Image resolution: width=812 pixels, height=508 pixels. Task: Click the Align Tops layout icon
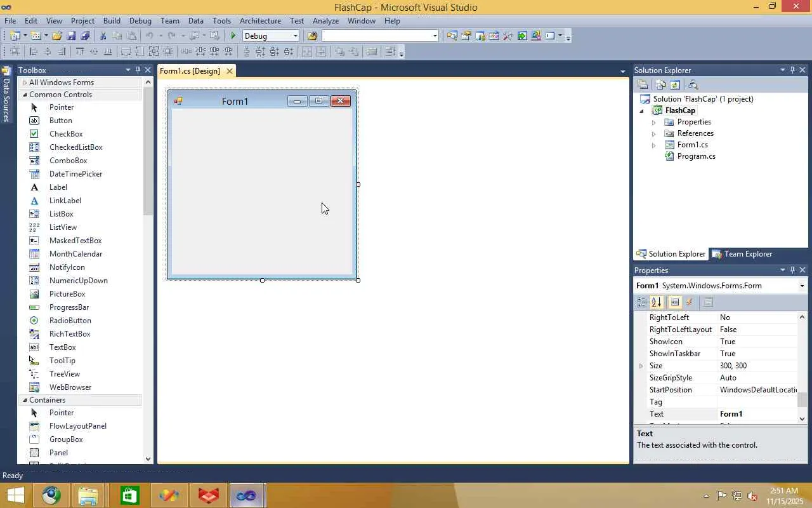tap(80, 52)
